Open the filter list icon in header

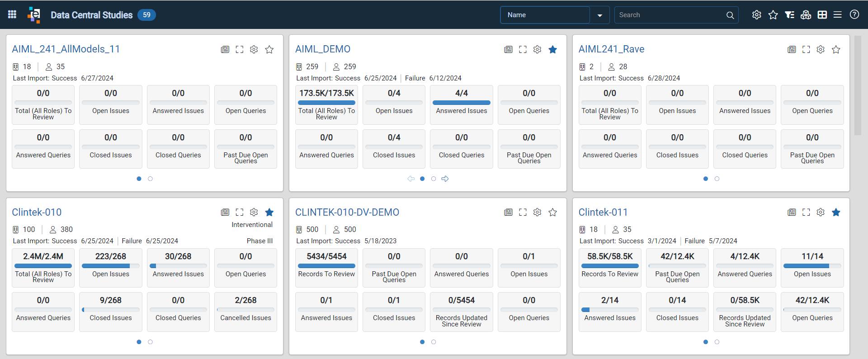789,15
